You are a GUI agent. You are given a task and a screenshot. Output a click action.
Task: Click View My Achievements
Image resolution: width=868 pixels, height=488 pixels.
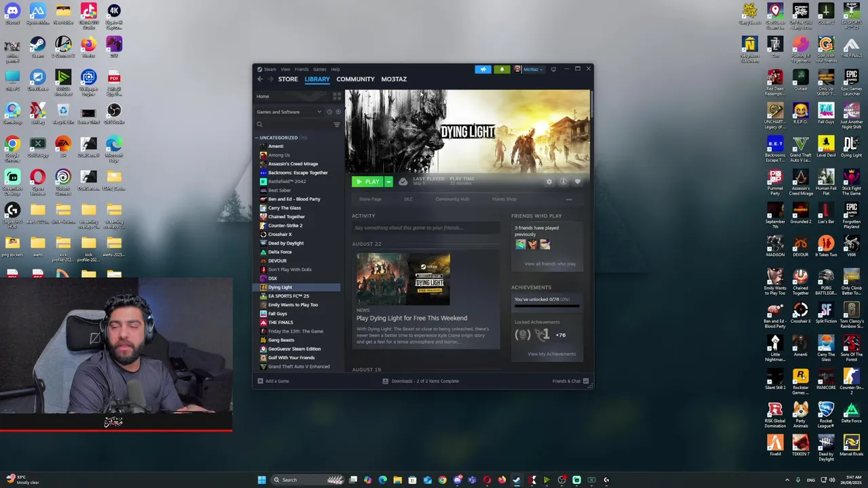pyautogui.click(x=551, y=354)
